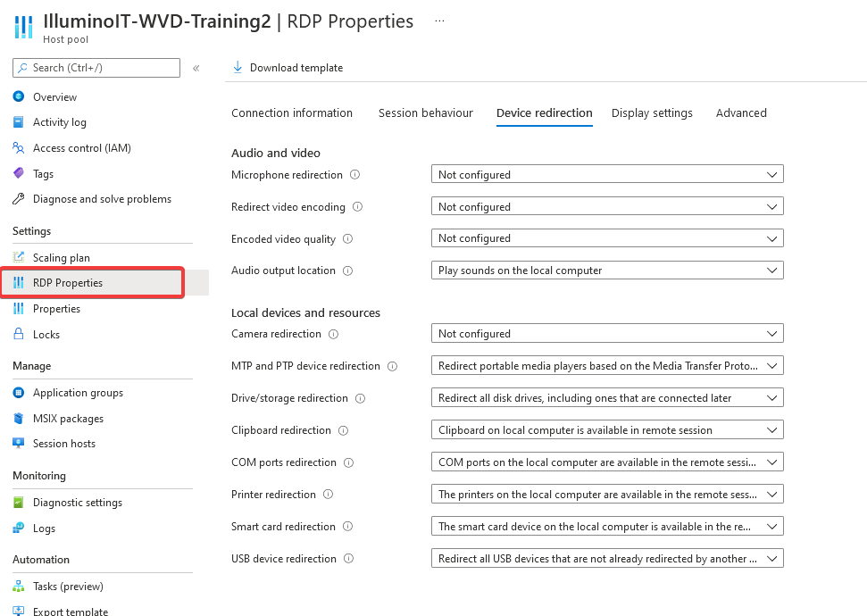Click the Access control (IAM) icon
The width and height of the screenshot is (867, 616).
18,147
